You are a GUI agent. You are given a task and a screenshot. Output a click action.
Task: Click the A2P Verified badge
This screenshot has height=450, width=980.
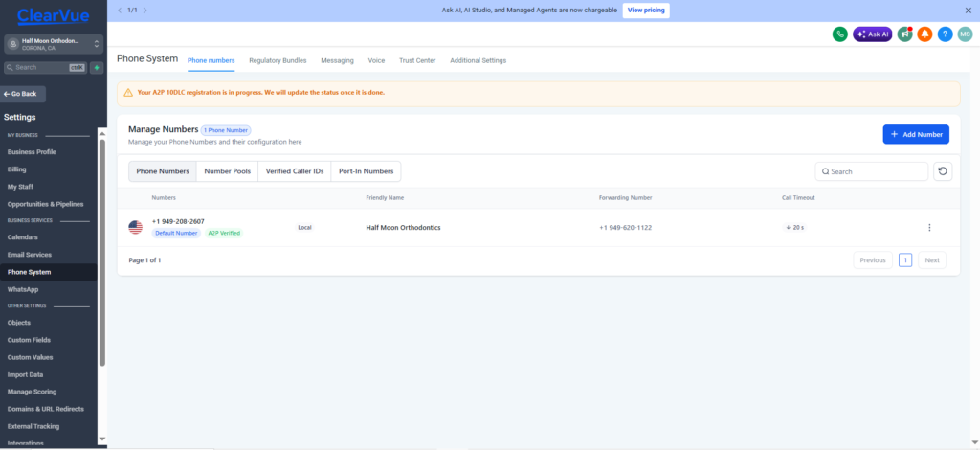(x=224, y=233)
